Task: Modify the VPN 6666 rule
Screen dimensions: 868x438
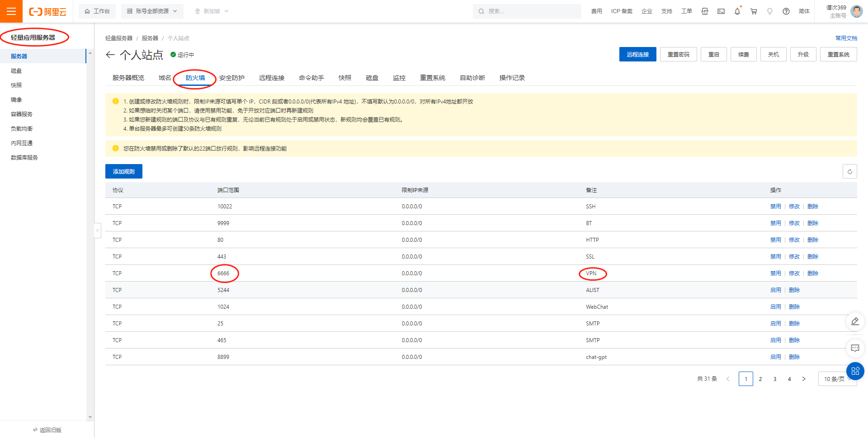Action: (x=794, y=273)
